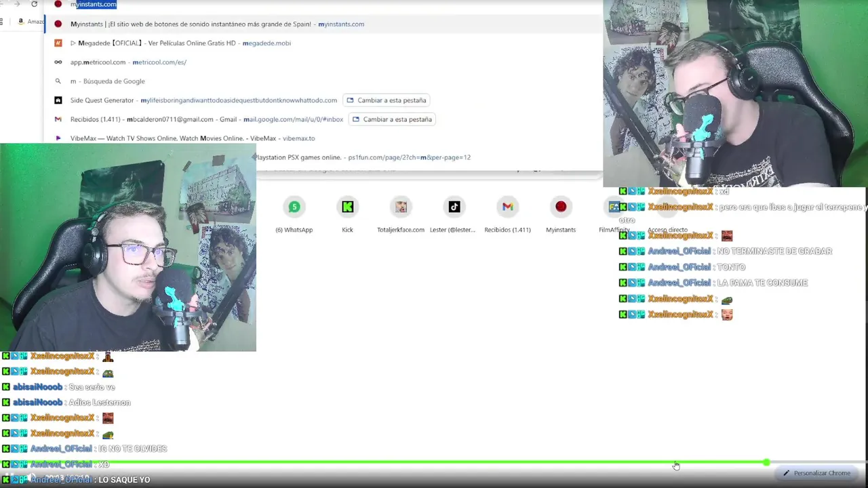Click the green progress bar handle
The height and width of the screenshot is (488, 868).
point(766,462)
